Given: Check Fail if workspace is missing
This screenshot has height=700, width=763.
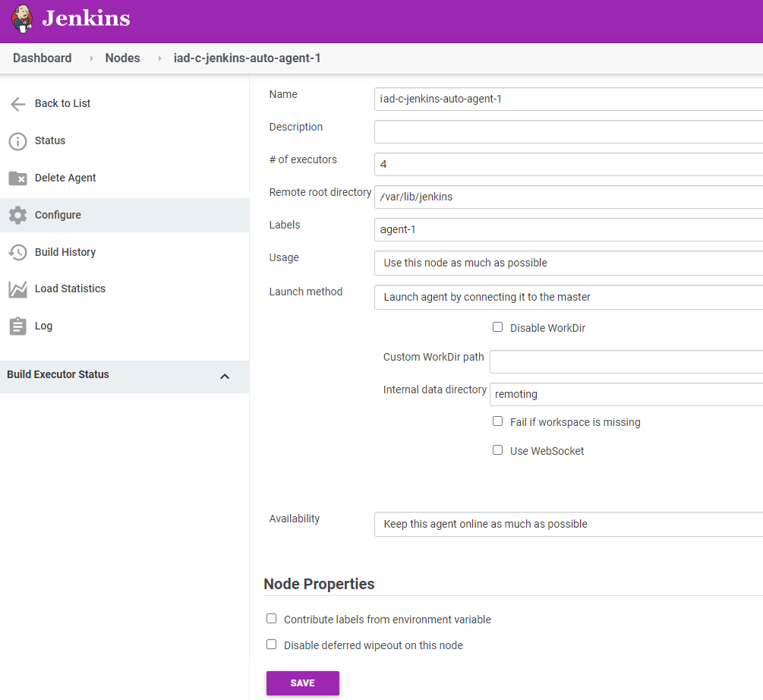Looking at the screenshot, I should (497, 421).
